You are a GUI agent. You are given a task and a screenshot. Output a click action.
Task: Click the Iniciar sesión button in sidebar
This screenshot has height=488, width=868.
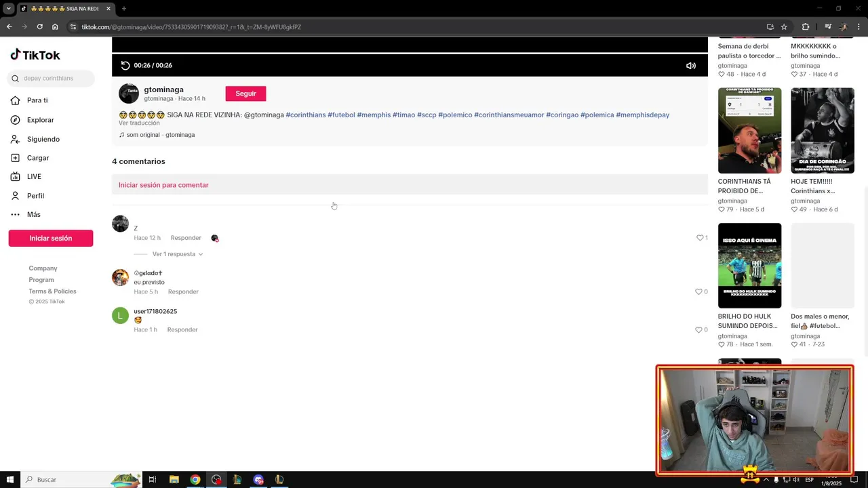tap(51, 238)
